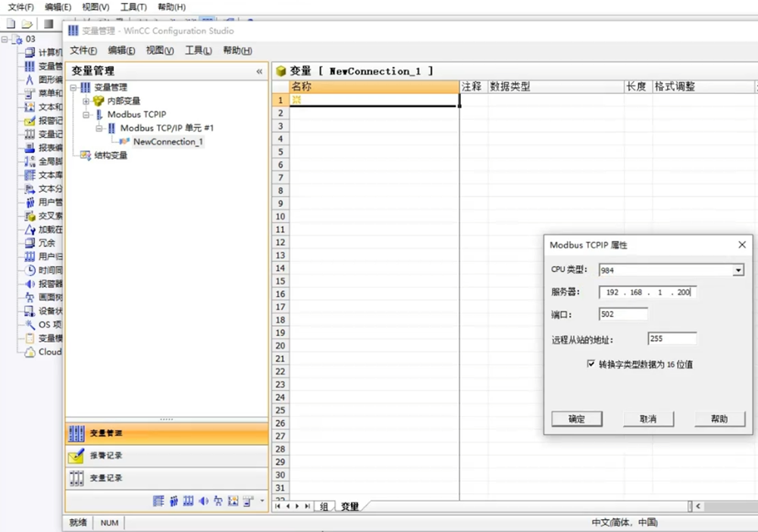Select the 时间同步 clock icon in project tree

click(x=30, y=270)
